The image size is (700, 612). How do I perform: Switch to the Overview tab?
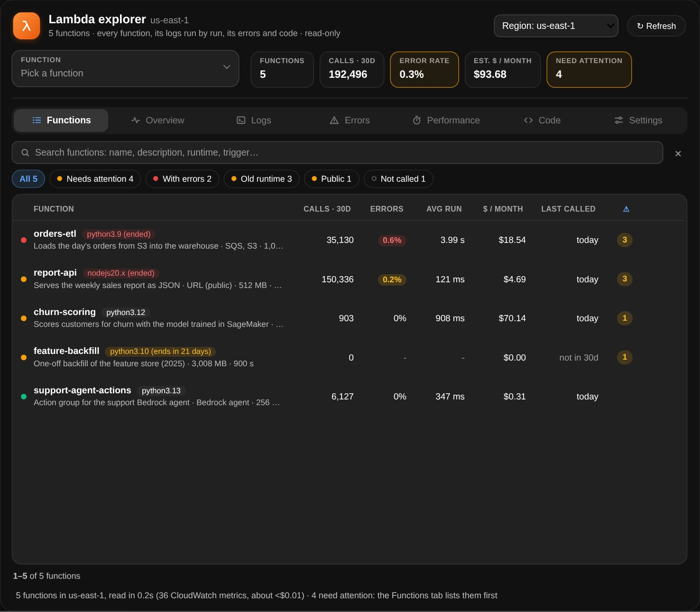[157, 121]
